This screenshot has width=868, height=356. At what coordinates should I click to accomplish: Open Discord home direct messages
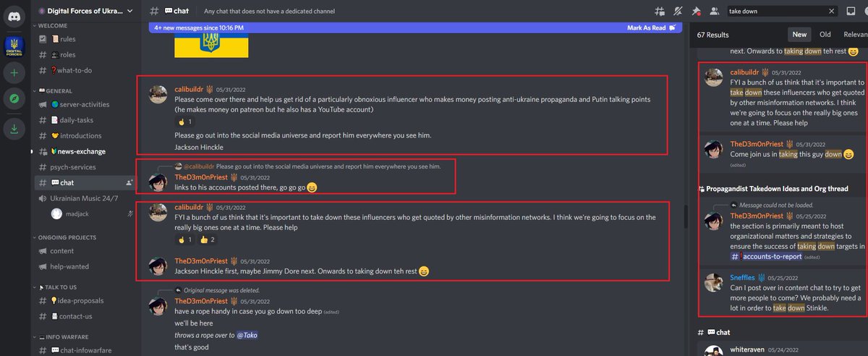pyautogui.click(x=15, y=14)
